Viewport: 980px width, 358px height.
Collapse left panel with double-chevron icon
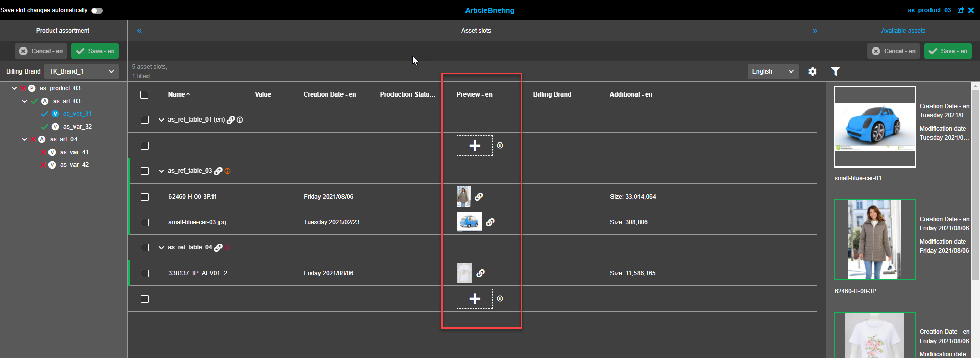[x=139, y=31]
